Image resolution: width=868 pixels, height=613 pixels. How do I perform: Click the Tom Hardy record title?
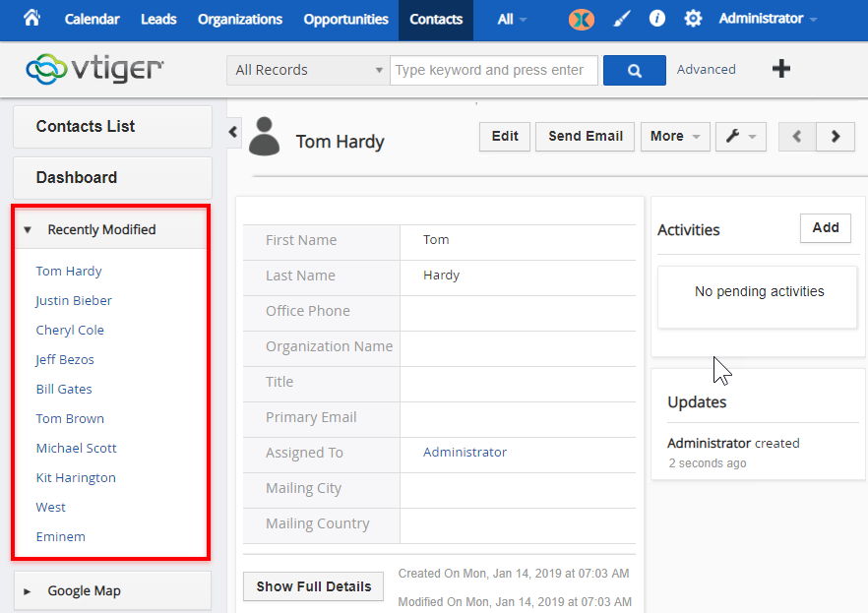click(x=340, y=142)
